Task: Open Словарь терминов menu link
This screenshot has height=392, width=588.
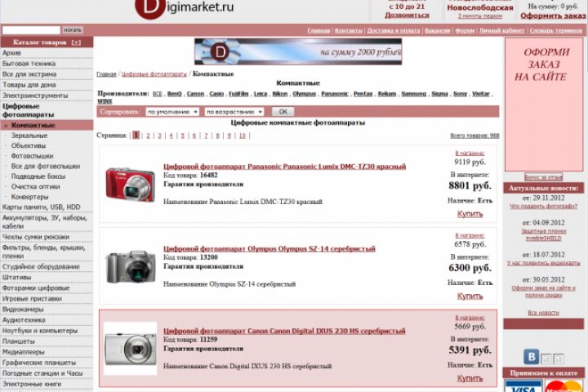Action: pos(555,31)
